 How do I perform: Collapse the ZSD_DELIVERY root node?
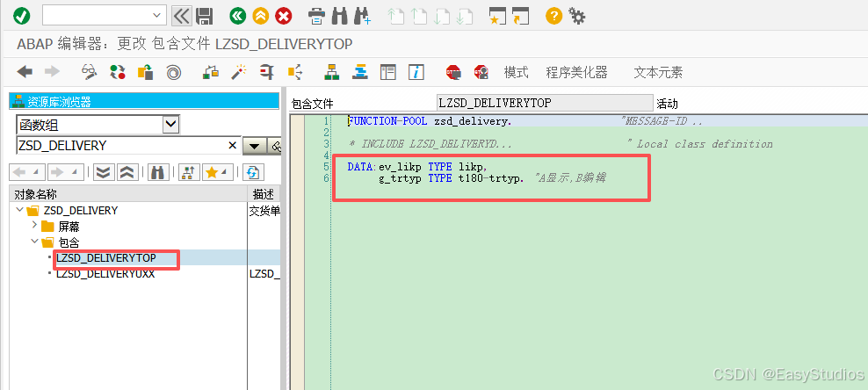(x=20, y=210)
